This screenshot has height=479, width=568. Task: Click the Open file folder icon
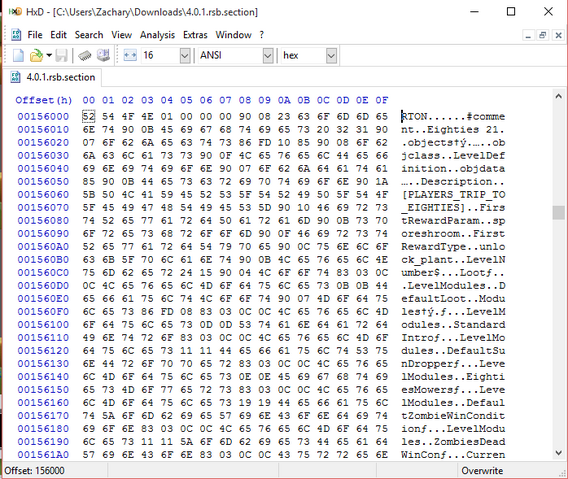(36, 55)
